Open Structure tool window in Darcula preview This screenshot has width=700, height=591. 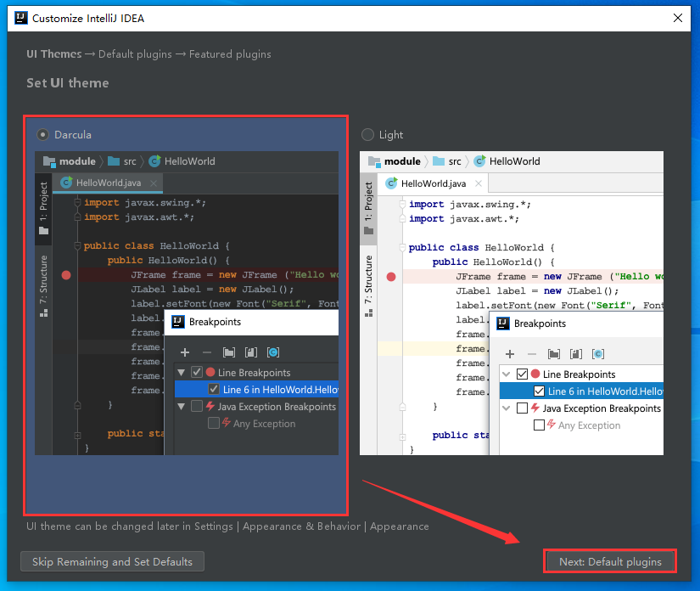point(43,286)
